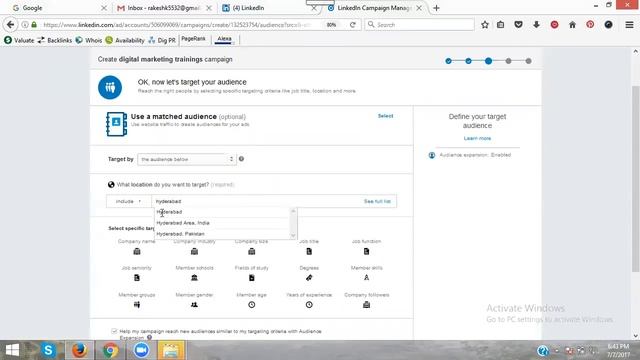Open the Firefox downloads arrow icon

click(536, 24)
